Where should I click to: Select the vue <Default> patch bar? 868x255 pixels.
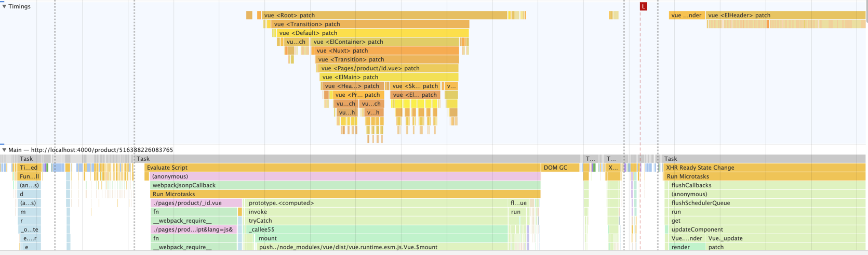coord(371,33)
